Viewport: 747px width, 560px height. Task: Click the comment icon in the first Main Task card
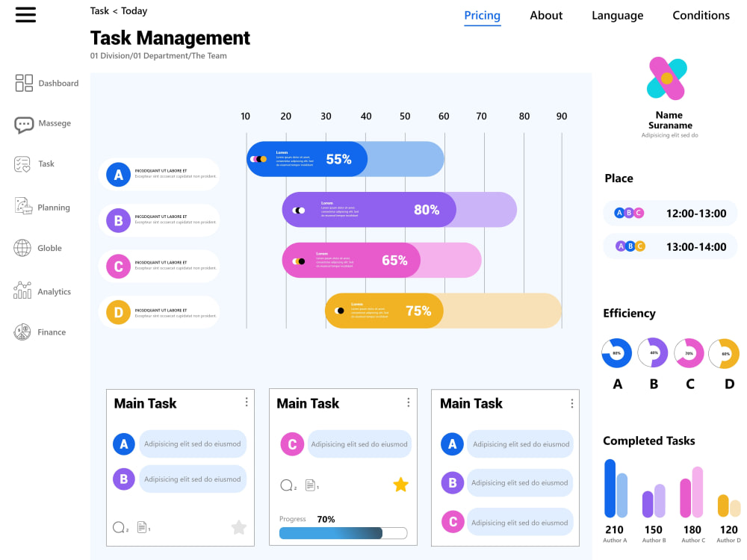pyautogui.click(x=119, y=527)
